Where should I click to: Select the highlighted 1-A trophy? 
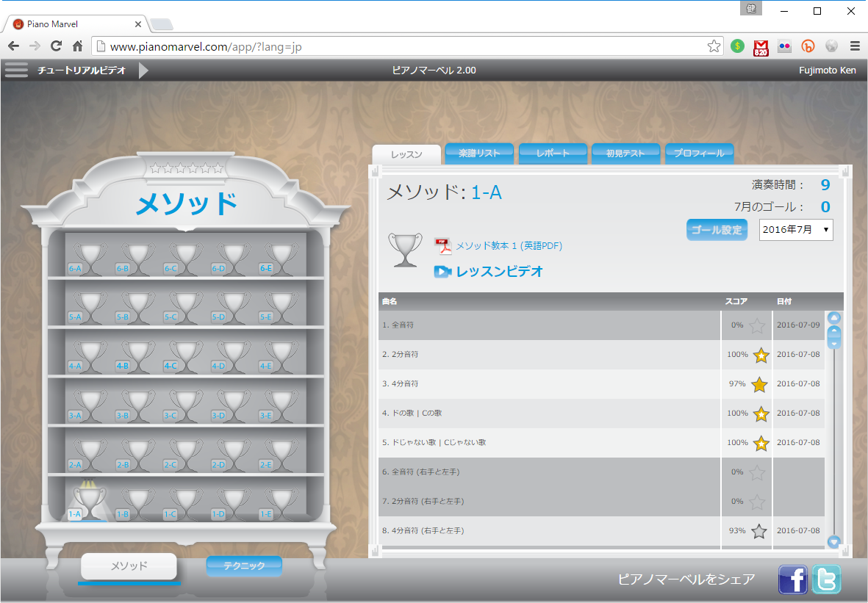click(x=87, y=502)
